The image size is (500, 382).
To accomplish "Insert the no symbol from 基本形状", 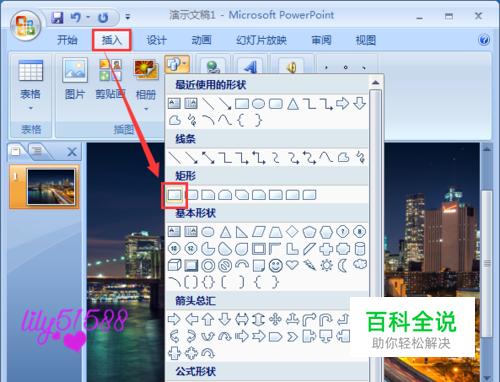I will click(x=225, y=266).
